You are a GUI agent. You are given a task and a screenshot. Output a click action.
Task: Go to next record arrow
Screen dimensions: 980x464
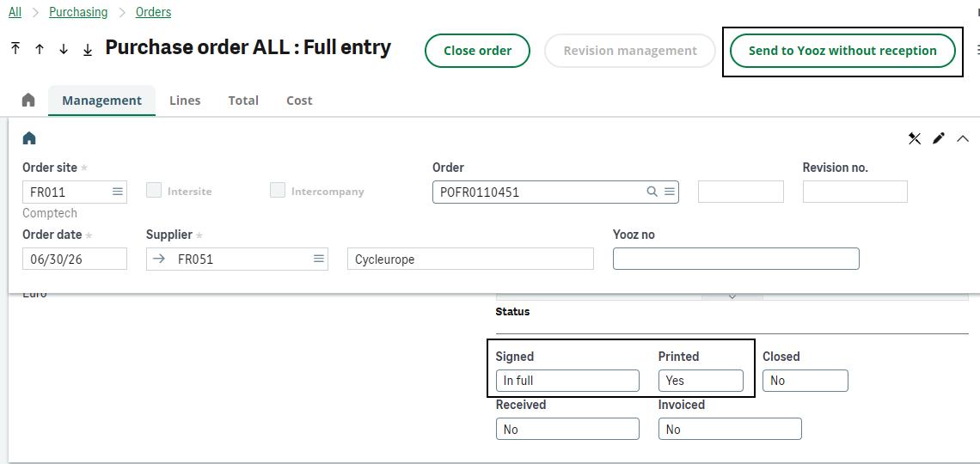(x=63, y=49)
